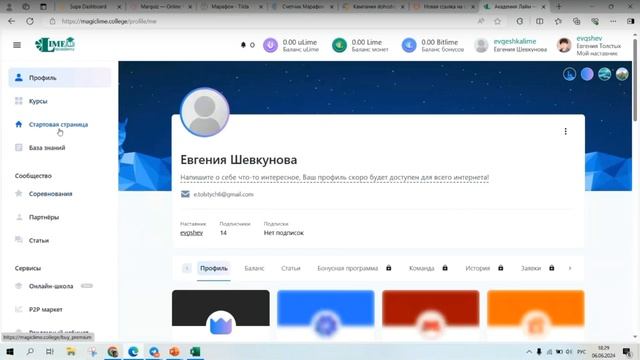
Task: Click the LimeAcademy logo
Action: (55, 44)
